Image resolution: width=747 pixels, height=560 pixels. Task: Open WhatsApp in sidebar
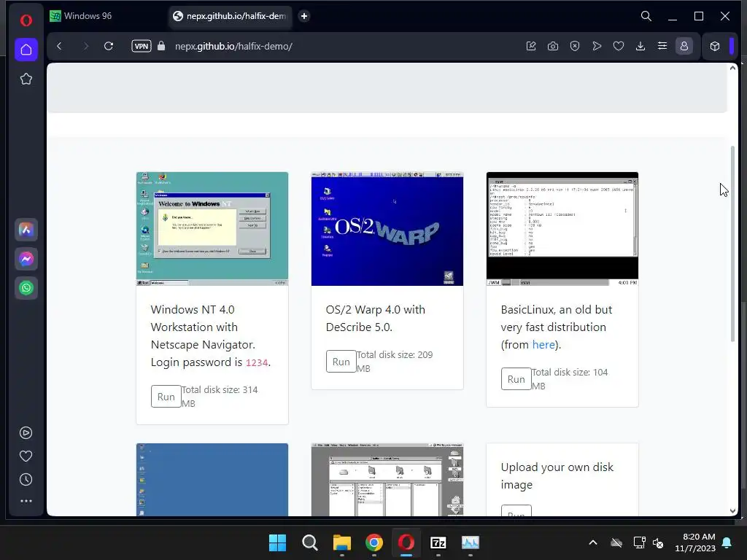click(x=26, y=288)
